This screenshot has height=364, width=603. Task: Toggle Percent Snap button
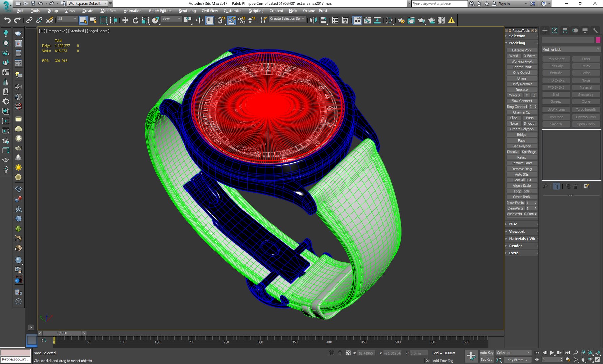[241, 20]
